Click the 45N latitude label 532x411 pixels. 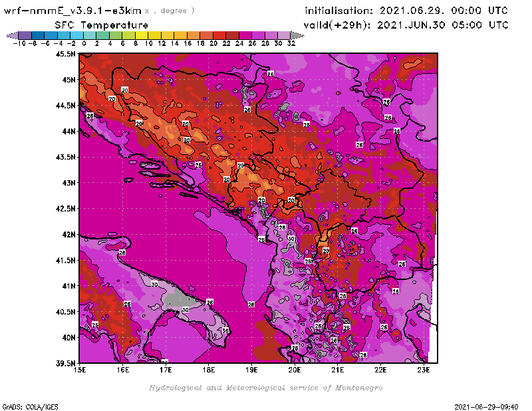tap(69, 80)
